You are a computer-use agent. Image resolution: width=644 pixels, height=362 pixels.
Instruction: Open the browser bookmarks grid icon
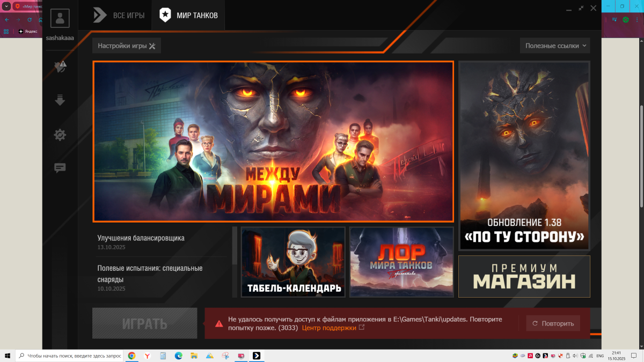(x=6, y=31)
